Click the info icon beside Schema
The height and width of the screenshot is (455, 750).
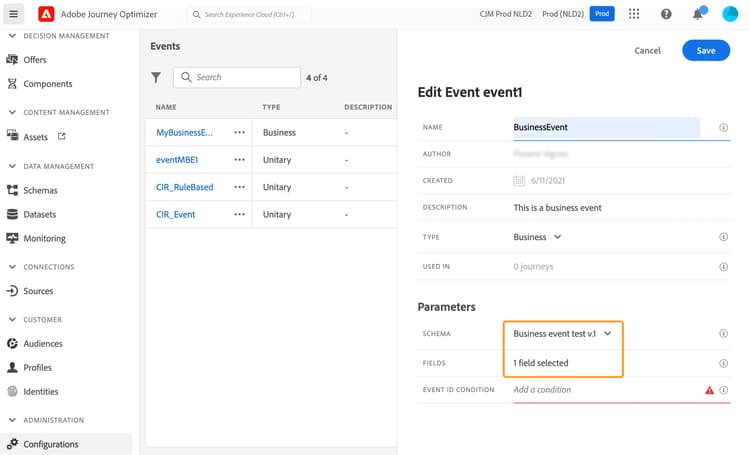[723, 334]
